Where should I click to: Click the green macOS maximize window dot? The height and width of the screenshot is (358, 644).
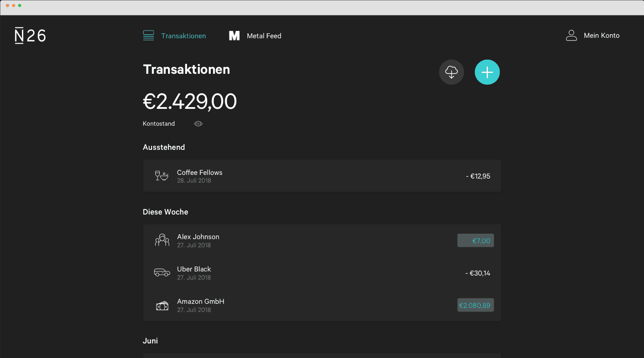(20, 5)
